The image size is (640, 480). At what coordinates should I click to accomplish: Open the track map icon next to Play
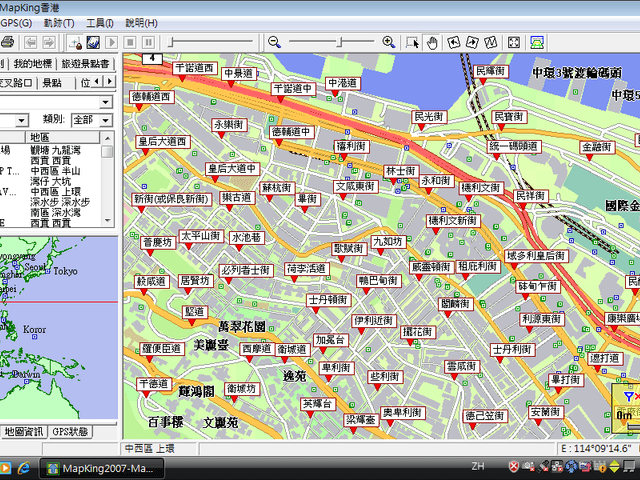(93, 42)
